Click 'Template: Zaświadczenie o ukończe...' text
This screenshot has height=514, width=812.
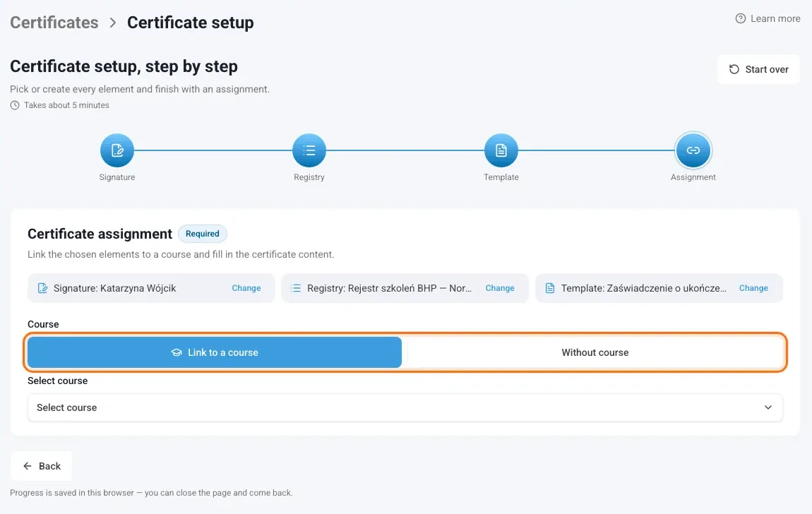(x=644, y=288)
